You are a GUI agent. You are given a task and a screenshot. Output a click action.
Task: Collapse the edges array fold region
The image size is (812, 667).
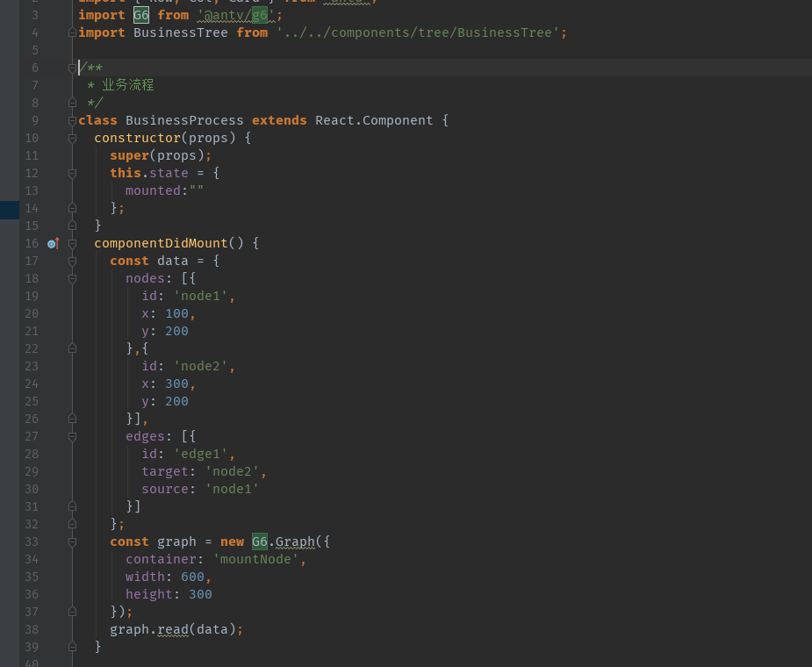(72, 436)
